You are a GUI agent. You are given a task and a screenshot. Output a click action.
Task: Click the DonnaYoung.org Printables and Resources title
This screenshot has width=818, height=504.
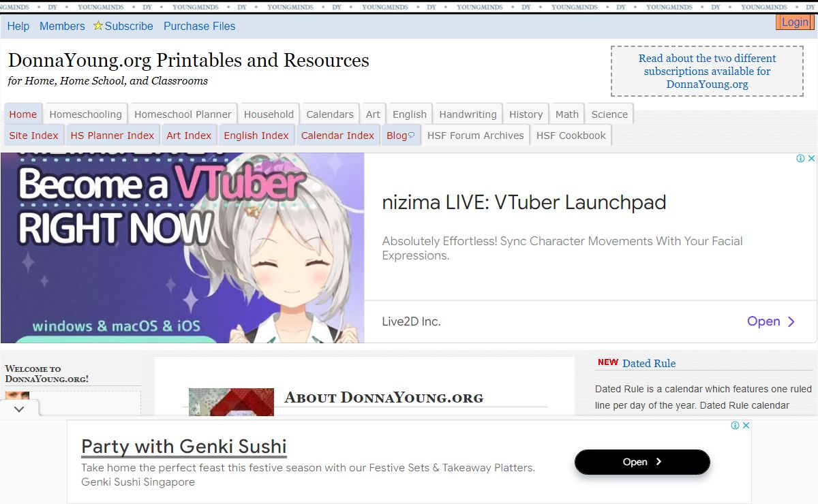189,61
